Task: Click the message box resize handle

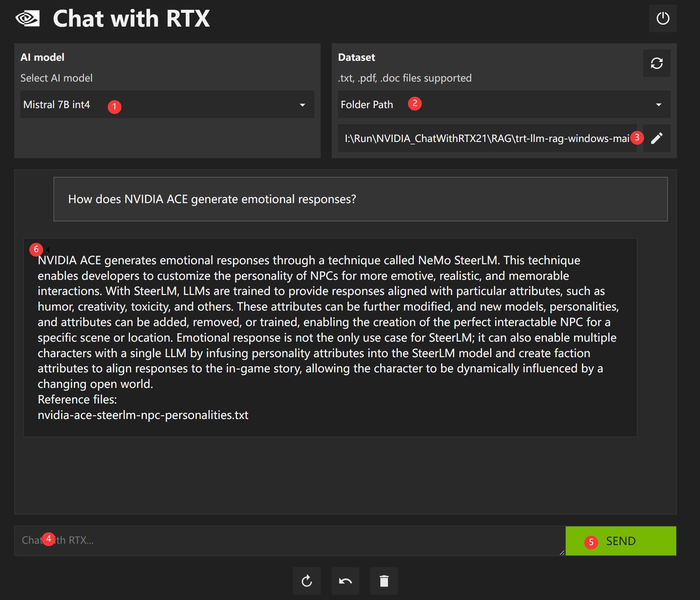Action: click(562, 552)
